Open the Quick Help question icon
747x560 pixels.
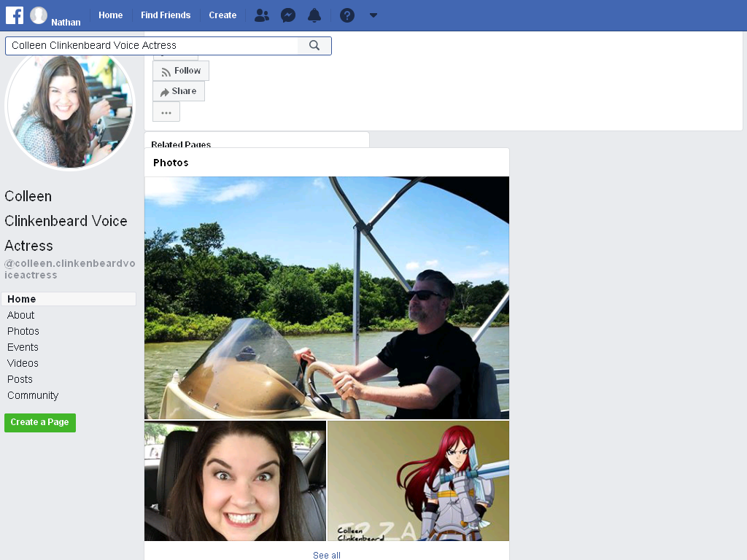coord(347,16)
